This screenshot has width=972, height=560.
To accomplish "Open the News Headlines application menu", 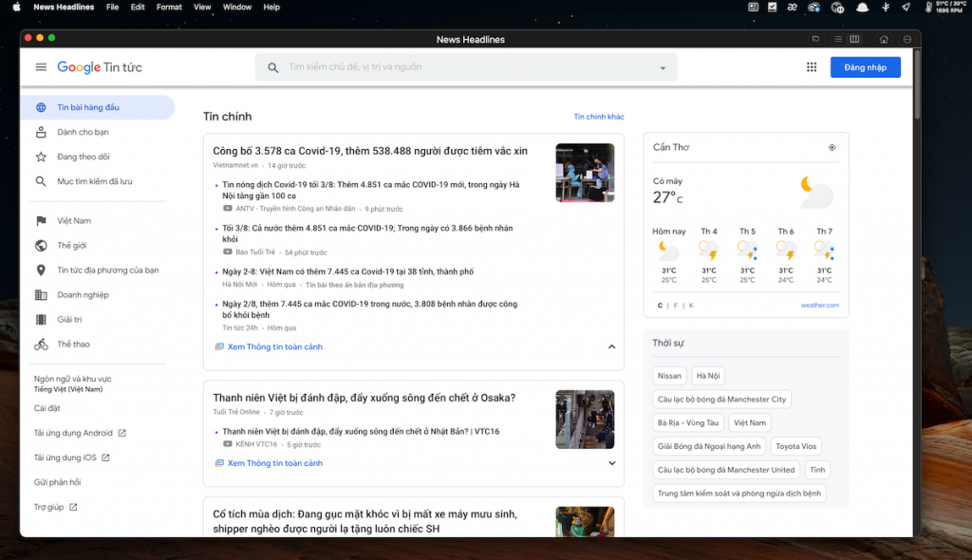I will click(x=63, y=7).
